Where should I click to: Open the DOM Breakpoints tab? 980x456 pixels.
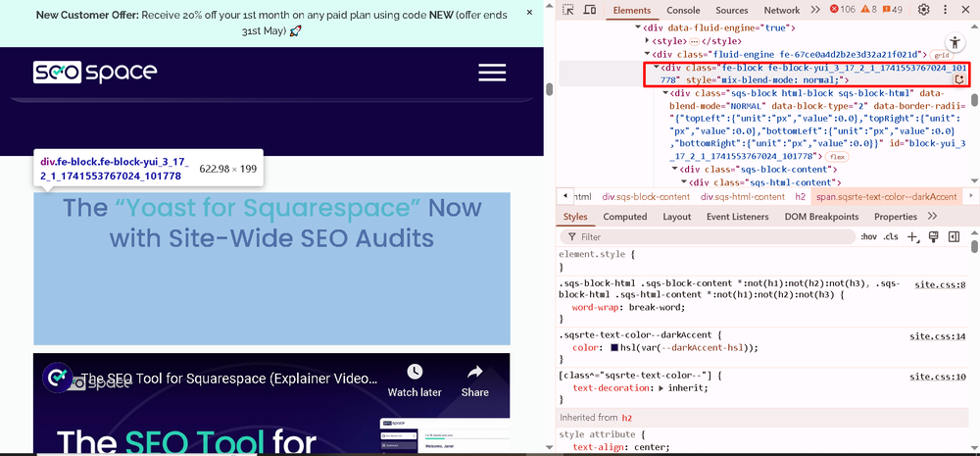tap(819, 217)
